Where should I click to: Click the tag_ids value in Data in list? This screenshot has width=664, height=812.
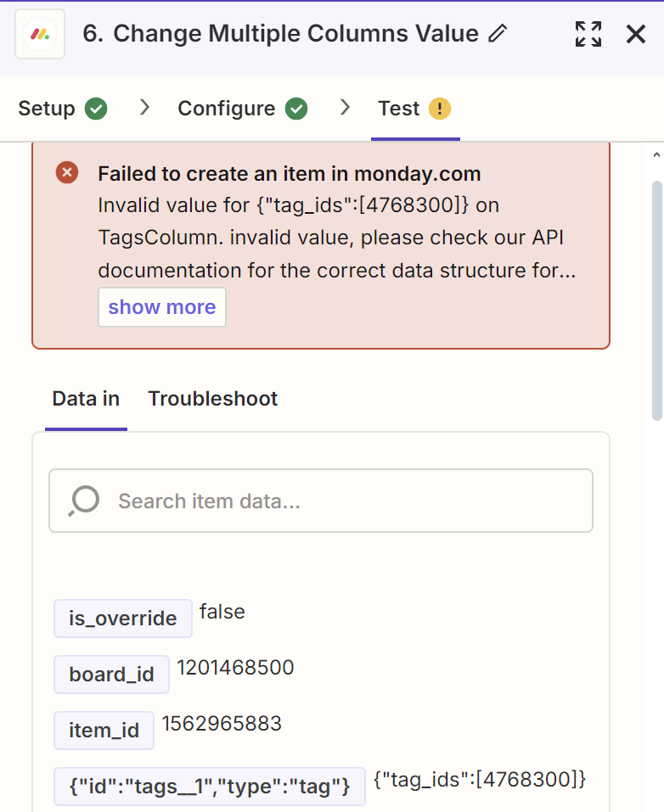[480, 780]
